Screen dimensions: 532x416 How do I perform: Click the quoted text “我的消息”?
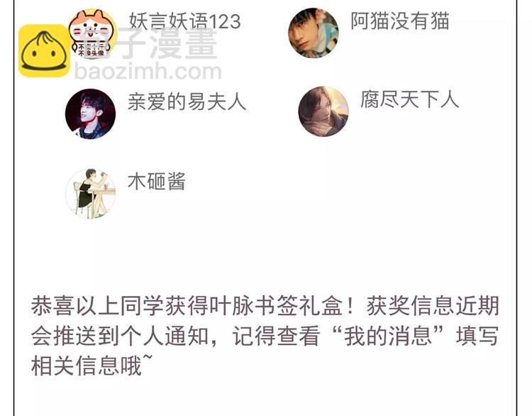point(388,336)
